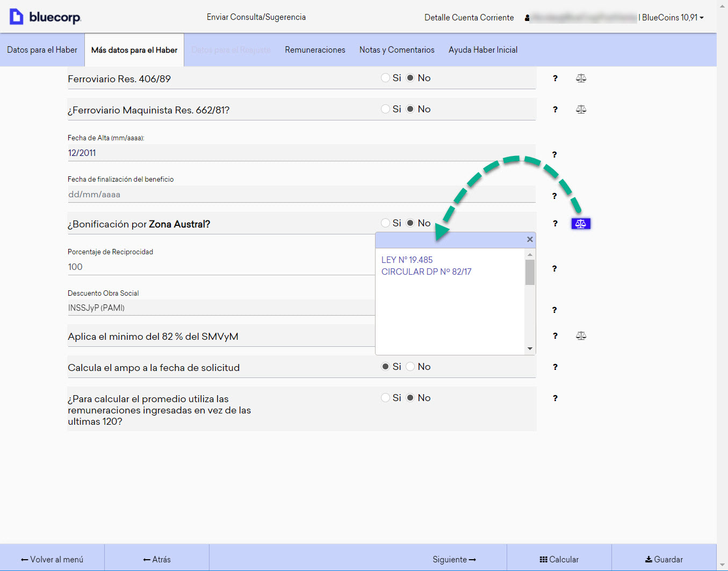This screenshot has height=571, width=728.
Task: Click popup scrollbar up arrow
Action: coord(530,254)
